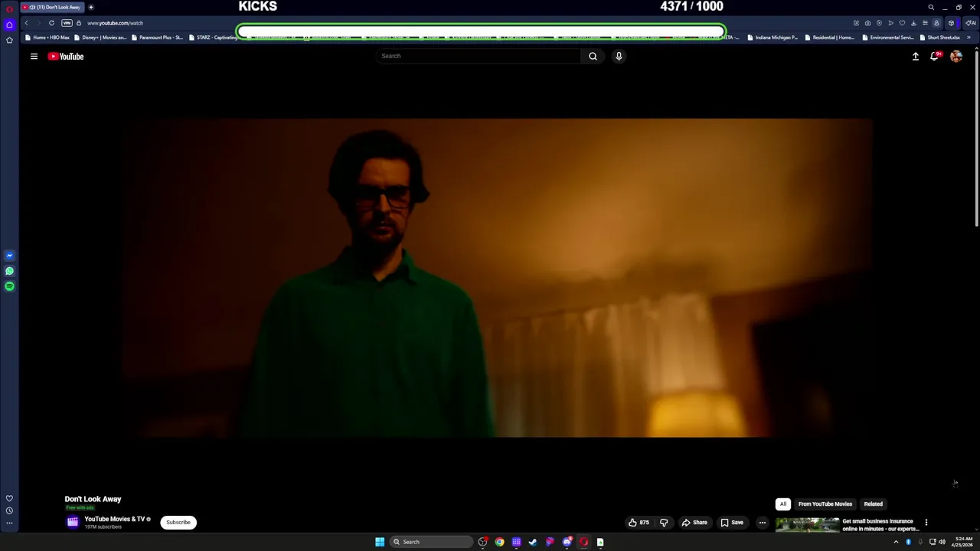Click the Opera menu logo
This screenshot has width=980, height=551.
pyautogui.click(x=9, y=8)
